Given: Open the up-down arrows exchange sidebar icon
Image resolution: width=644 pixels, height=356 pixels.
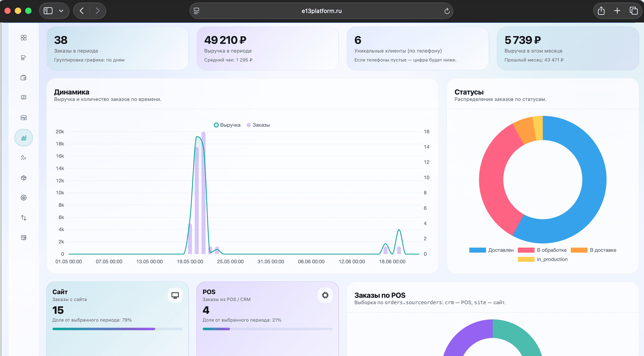Looking at the screenshot, I should 24,218.
